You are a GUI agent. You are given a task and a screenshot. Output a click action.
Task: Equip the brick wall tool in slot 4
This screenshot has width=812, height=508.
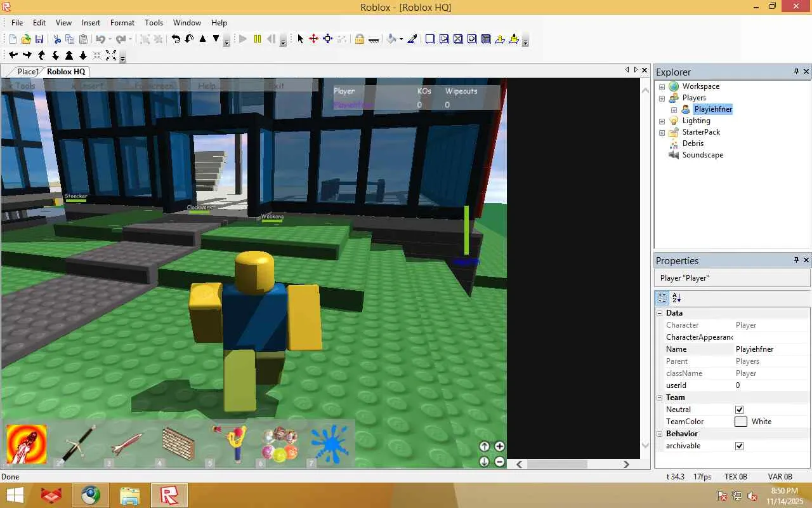(x=178, y=444)
